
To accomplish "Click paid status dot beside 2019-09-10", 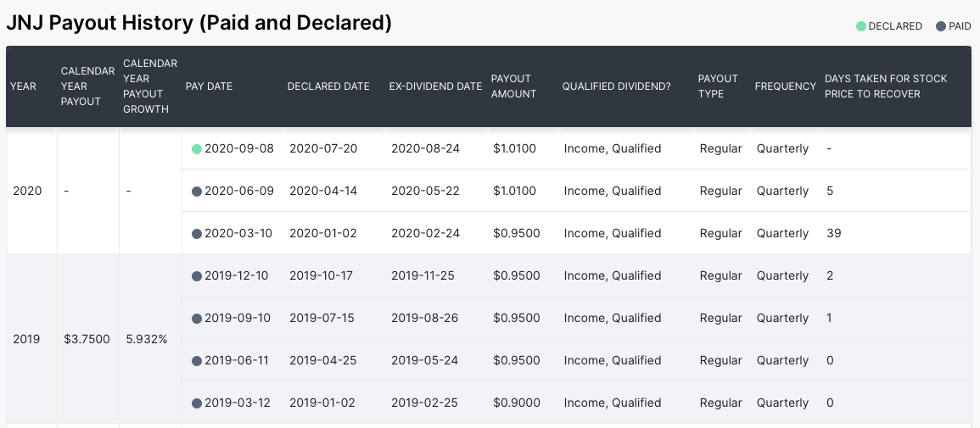I will point(197,318).
